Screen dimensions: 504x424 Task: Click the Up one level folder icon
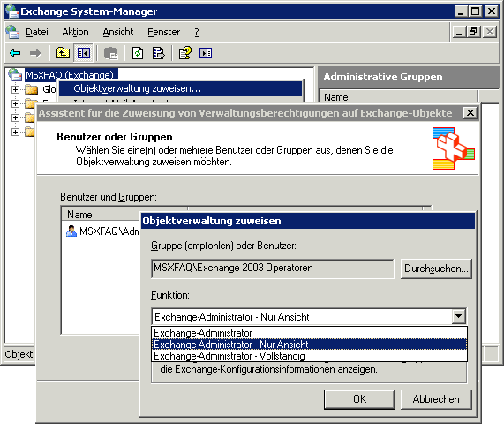[x=63, y=53]
